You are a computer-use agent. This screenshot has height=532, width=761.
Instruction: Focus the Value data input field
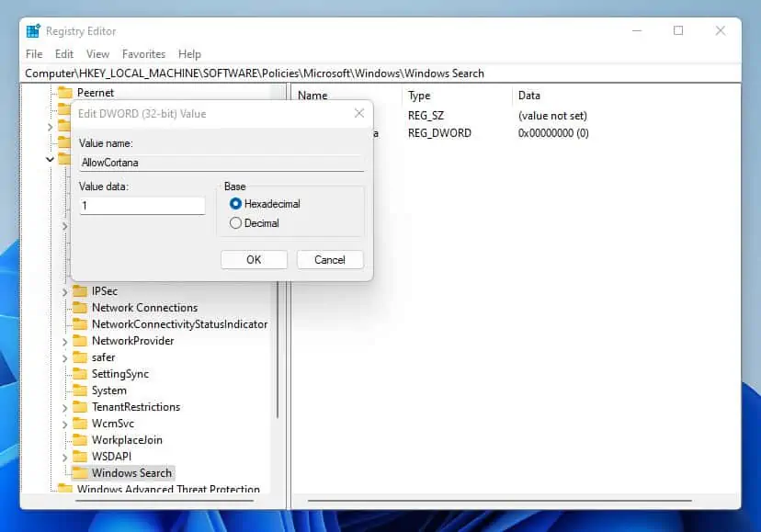pyautogui.click(x=142, y=205)
